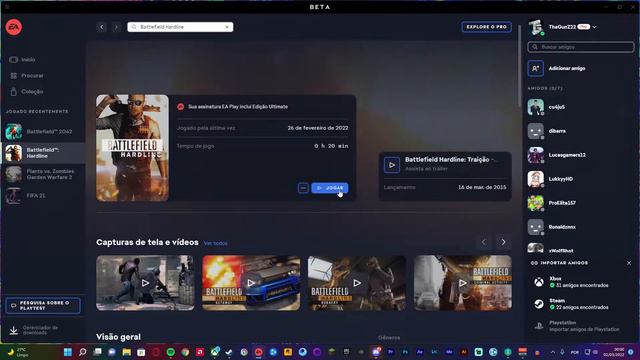The width and height of the screenshot is (640, 360).
Task: Expand TheGun222 profile dropdown arrow
Action: click(x=594, y=27)
